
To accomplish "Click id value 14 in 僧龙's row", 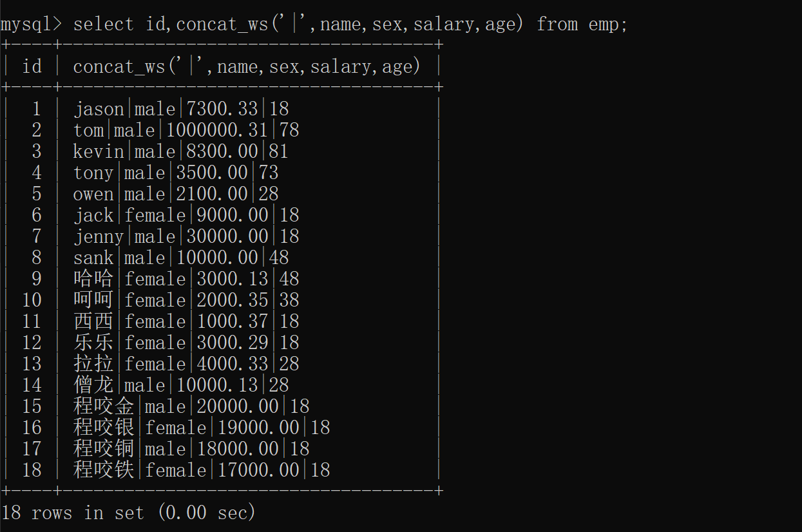I will click(x=32, y=385).
